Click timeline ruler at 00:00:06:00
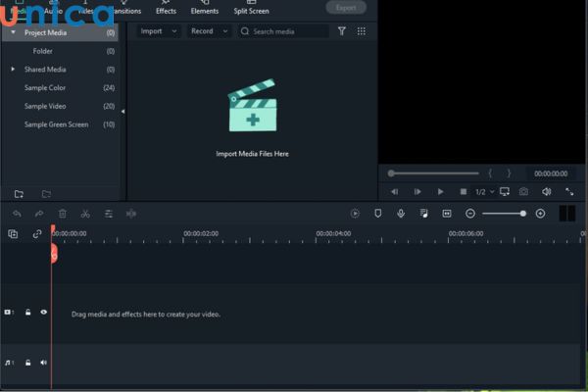Viewport: 588px width, 392px height. (x=466, y=233)
